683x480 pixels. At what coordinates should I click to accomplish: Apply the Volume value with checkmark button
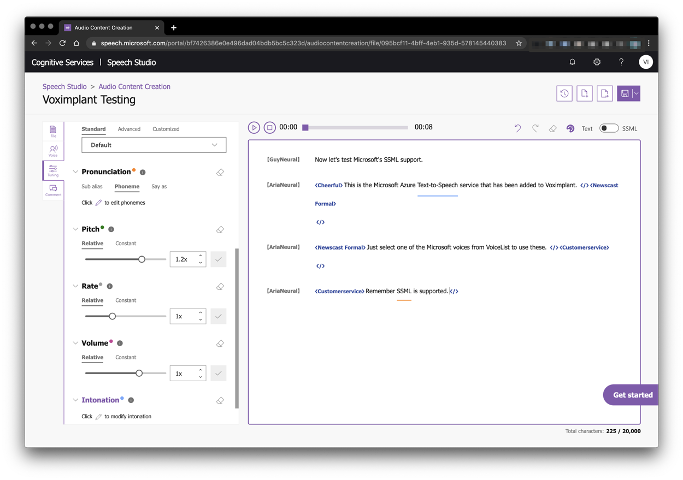pyautogui.click(x=218, y=373)
